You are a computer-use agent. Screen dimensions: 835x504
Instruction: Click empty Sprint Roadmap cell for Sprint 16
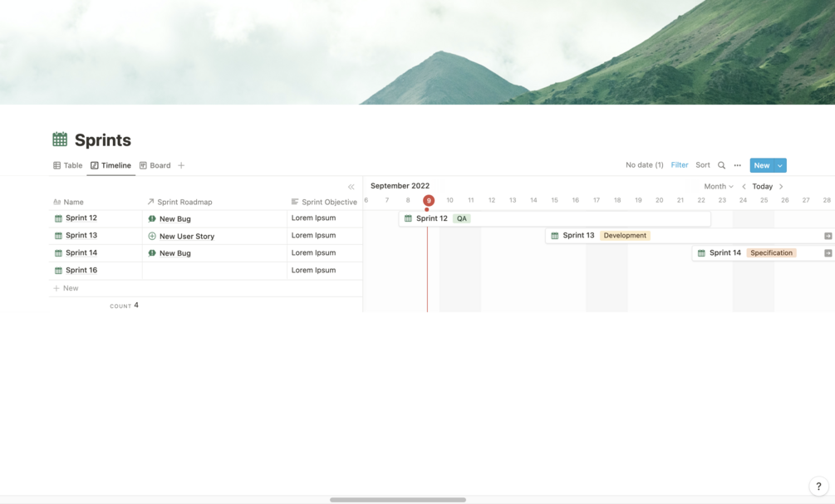[214, 271]
